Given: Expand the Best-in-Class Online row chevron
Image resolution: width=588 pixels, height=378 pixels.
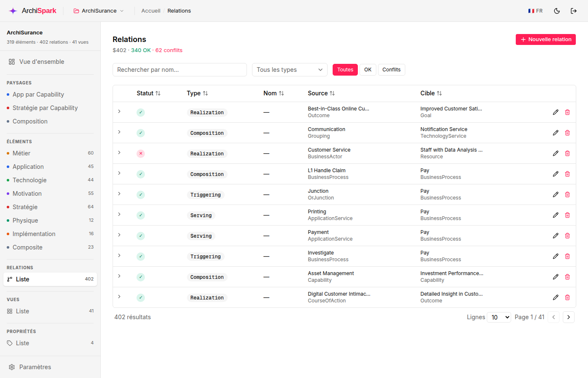Looking at the screenshot, I should (x=119, y=111).
